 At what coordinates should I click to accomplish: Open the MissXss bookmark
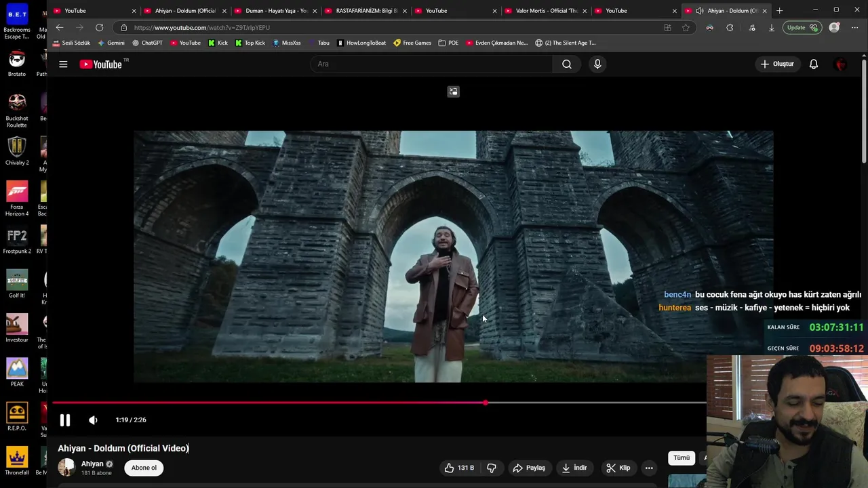click(x=287, y=43)
